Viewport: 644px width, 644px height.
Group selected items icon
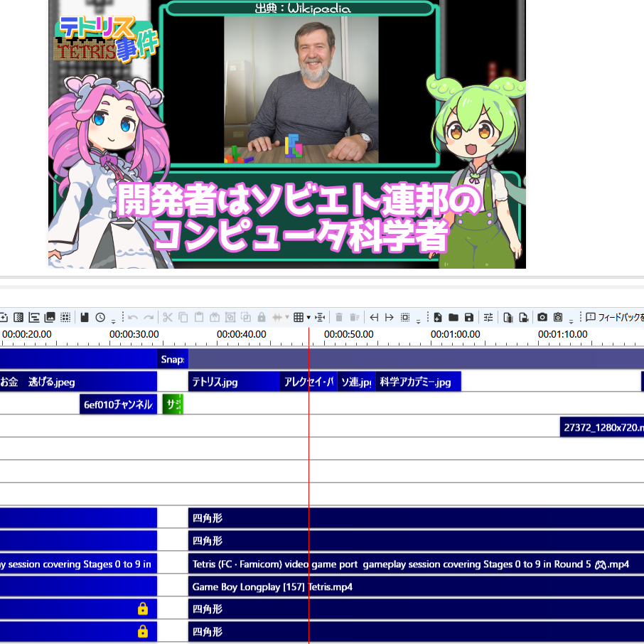[230, 317]
